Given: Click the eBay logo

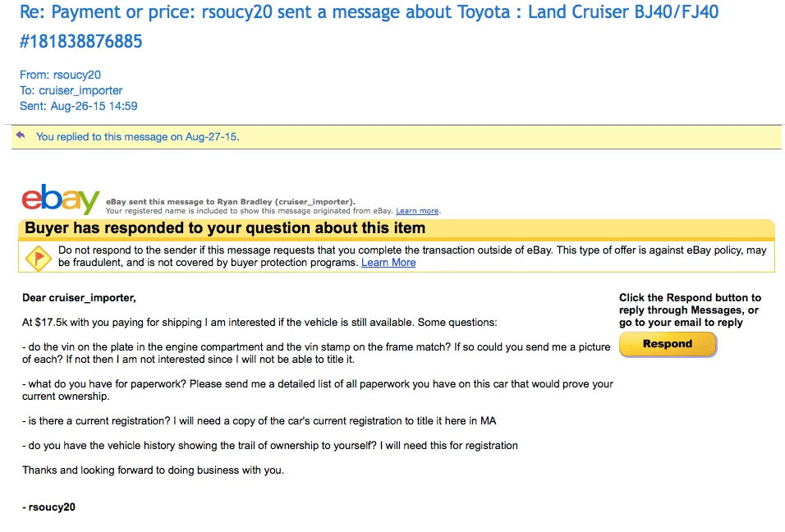Looking at the screenshot, I should click(x=61, y=199).
